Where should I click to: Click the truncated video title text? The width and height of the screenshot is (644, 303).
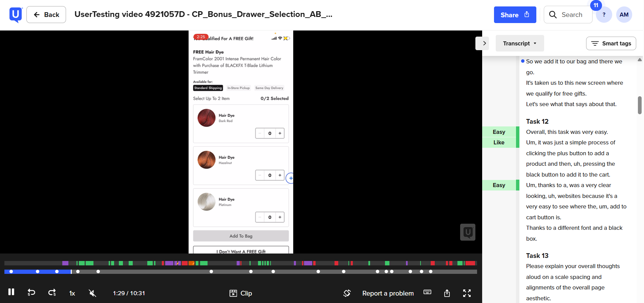[x=203, y=14]
